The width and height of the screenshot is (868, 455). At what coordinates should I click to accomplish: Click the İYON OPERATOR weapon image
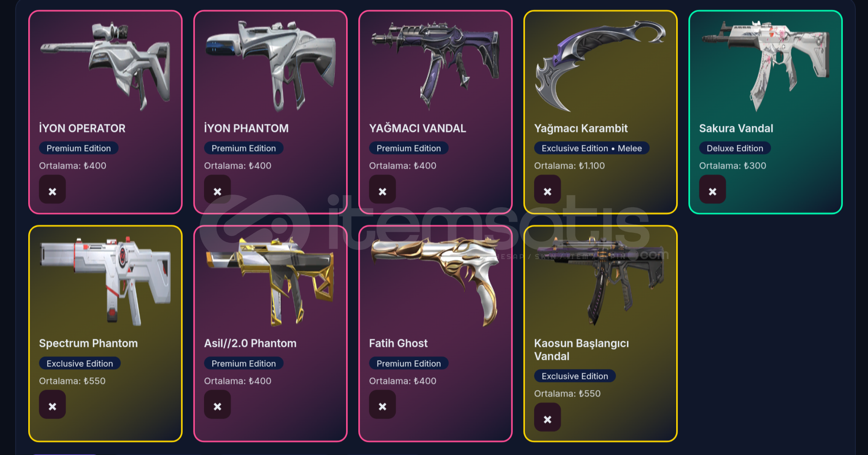click(105, 66)
